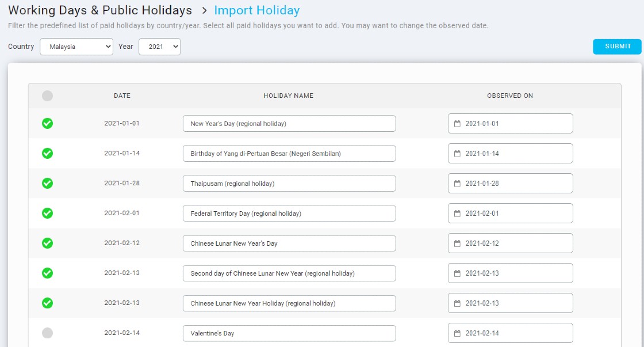Viewport: 644px width, 347px height.
Task: Click calendar icon in Thaipusam observed date field
Action: 458,184
